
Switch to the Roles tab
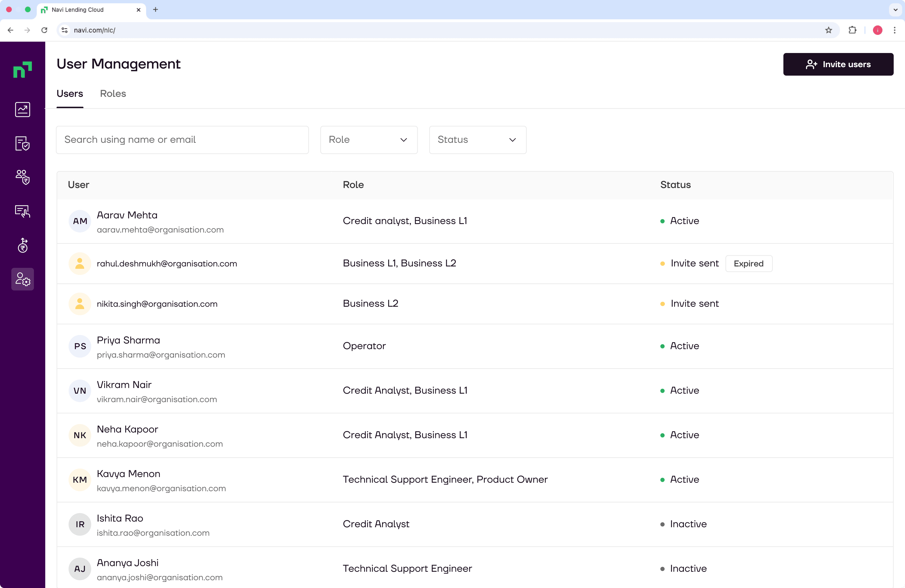[x=113, y=94]
